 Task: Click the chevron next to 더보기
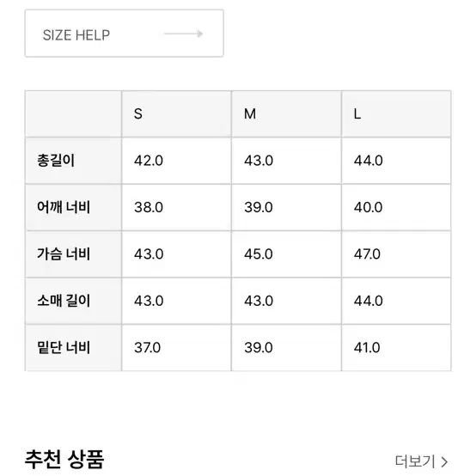(x=444, y=462)
